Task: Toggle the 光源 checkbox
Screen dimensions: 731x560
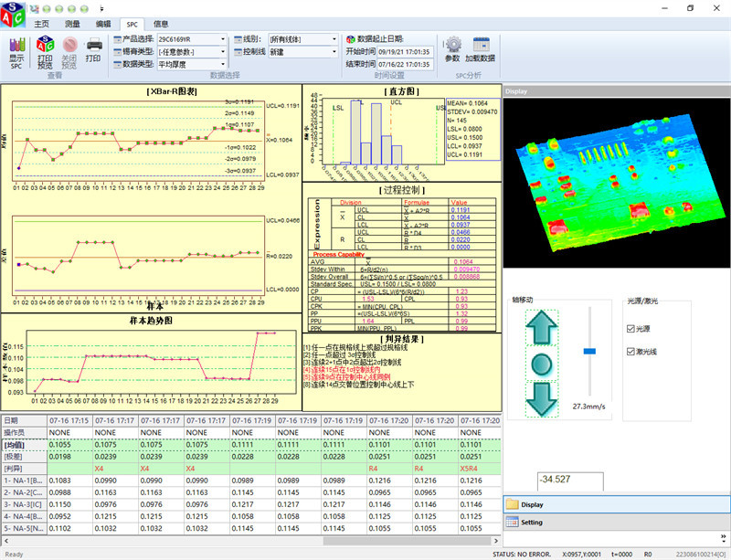Action: (631, 329)
